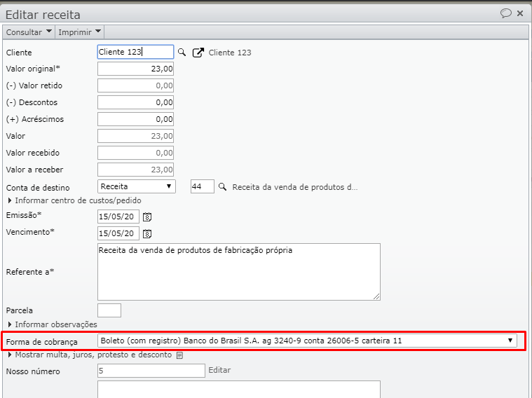Click the comment bubble icon in title bar

505,13
